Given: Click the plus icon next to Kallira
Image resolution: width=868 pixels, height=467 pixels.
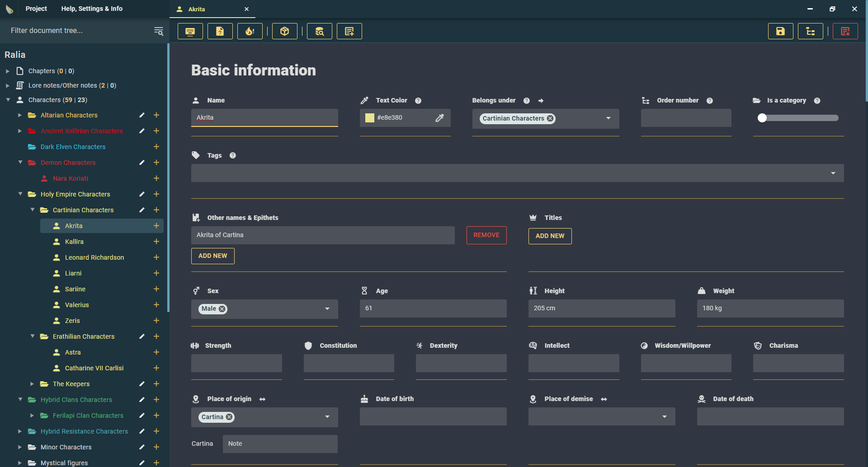Looking at the screenshot, I should (156, 242).
